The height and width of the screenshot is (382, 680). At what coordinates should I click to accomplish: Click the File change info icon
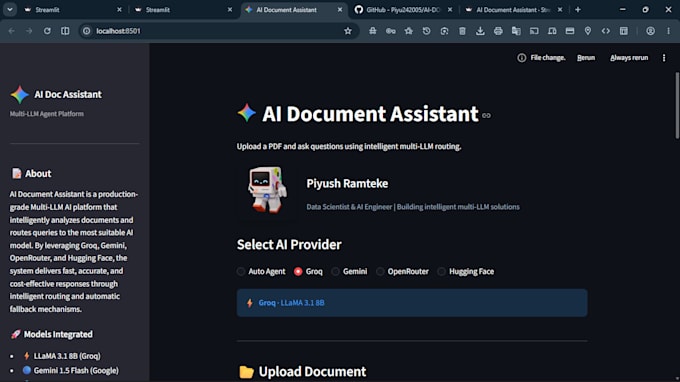521,58
